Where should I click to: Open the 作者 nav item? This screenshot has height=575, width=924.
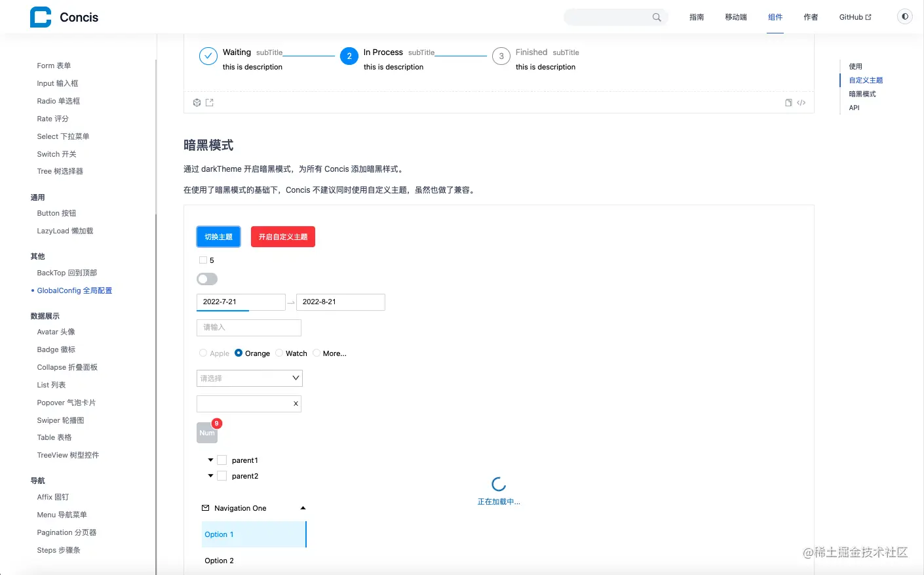[811, 17]
